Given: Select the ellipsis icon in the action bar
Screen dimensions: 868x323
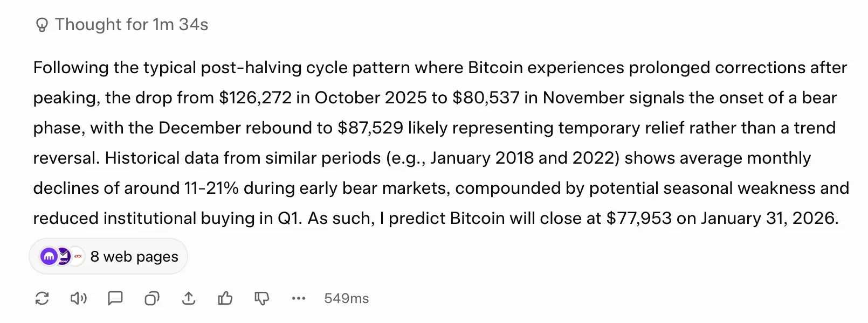Looking at the screenshot, I should point(299,298).
